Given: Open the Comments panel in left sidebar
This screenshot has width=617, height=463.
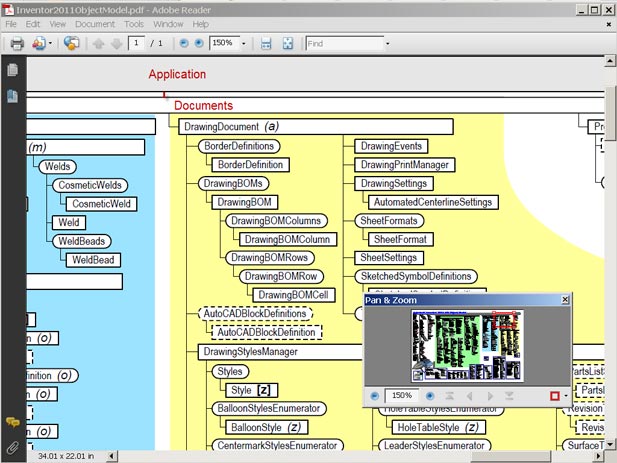Looking at the screenshot, I should 12,424.
